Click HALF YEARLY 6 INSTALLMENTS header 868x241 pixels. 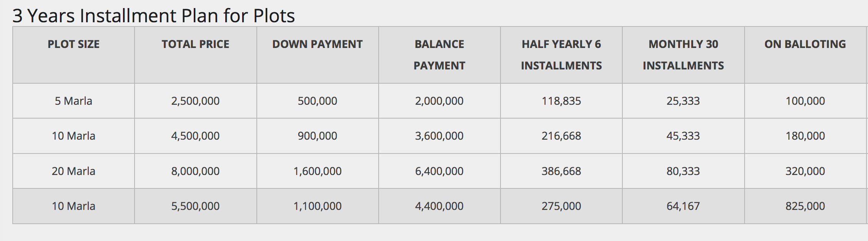(x=561, y=55)
